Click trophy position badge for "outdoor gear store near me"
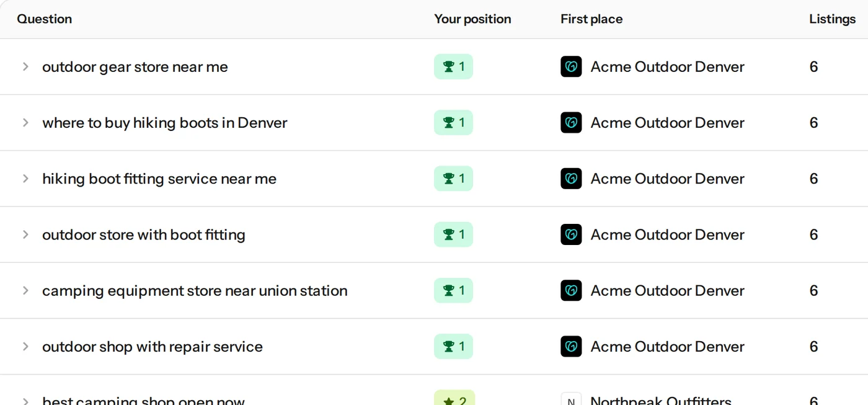868x405 pixels. 453,66
